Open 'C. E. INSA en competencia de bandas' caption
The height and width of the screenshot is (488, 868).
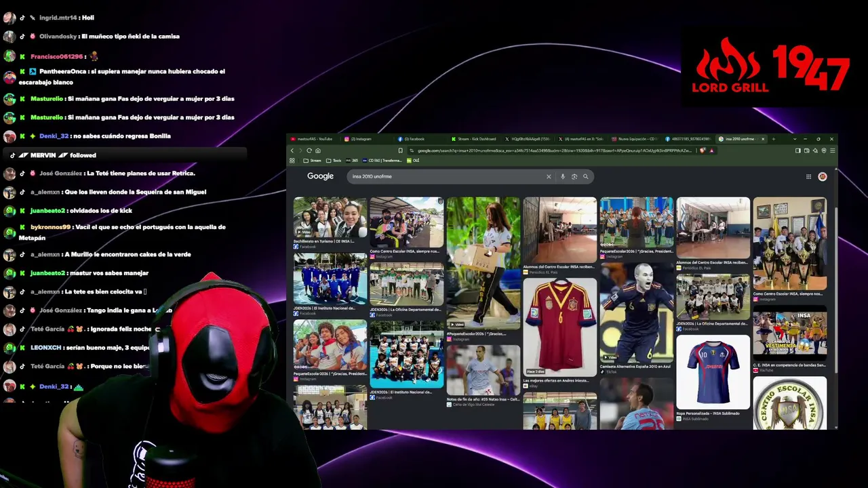coord(789,365)
